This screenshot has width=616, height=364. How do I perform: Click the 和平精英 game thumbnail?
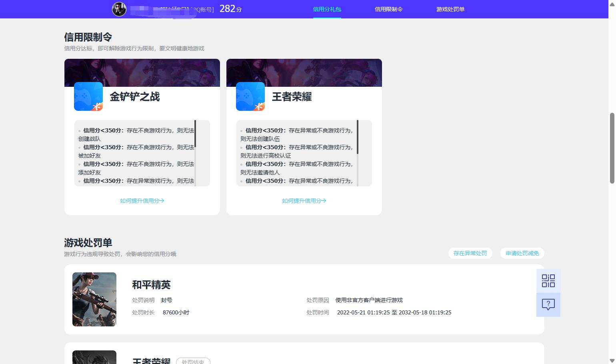coord(94,299)
